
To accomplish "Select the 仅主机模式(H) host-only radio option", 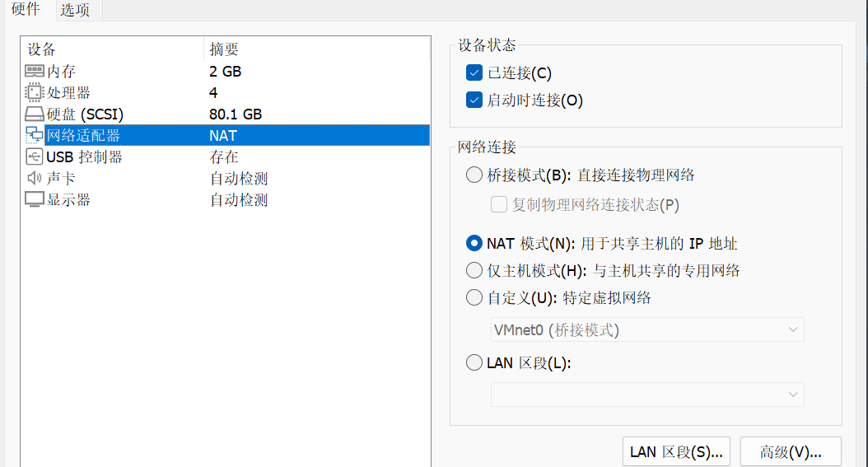I will 474,271.
